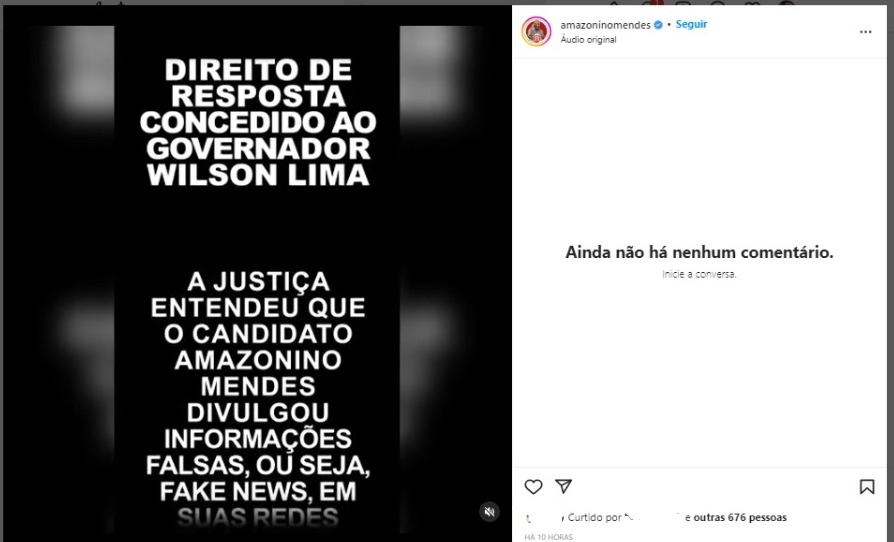The image size is (894, 542).
Task: Open the HÁ 10 HORAS timestamp link
Action: [548, 537]
